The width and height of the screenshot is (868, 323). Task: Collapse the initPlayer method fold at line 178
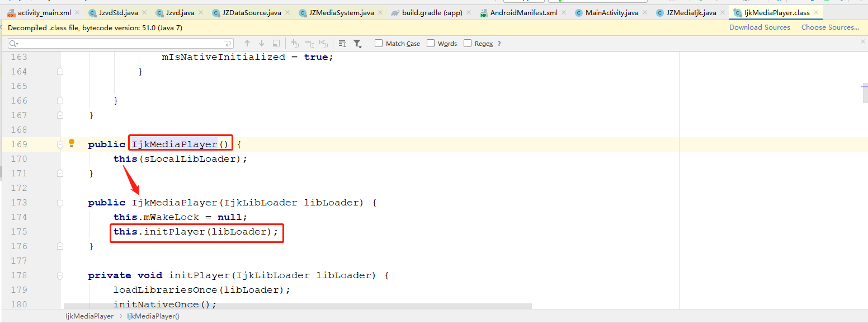point(60,275)
